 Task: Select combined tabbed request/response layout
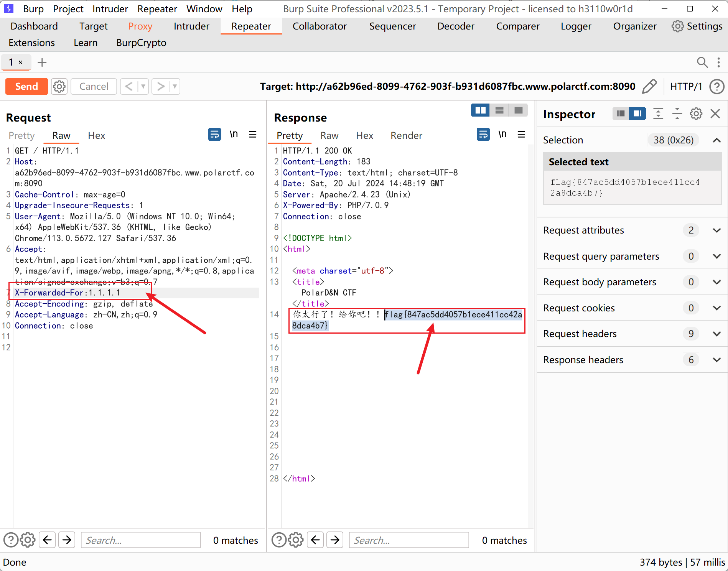pos(518,110)
